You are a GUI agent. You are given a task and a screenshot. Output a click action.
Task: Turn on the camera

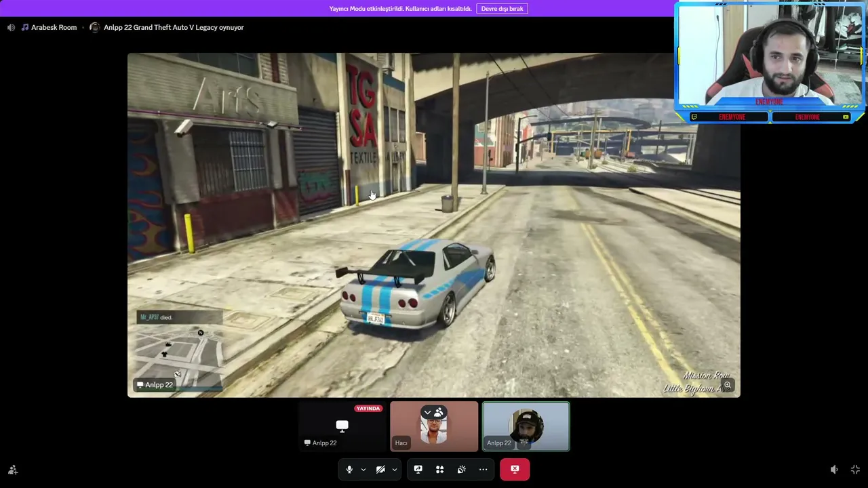coord(380,469)
